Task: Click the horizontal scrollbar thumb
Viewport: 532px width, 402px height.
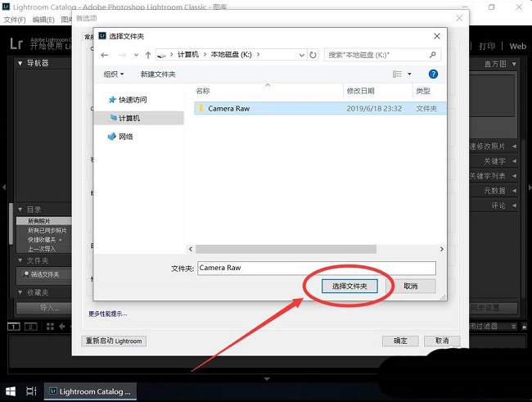Action: (x=286, y=249)
